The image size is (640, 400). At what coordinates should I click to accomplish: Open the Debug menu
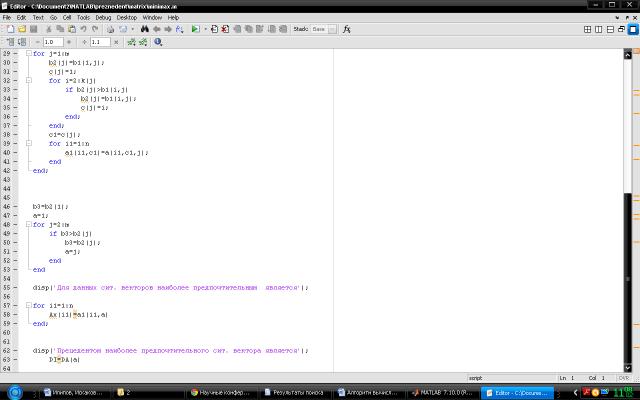click(104, 17)
